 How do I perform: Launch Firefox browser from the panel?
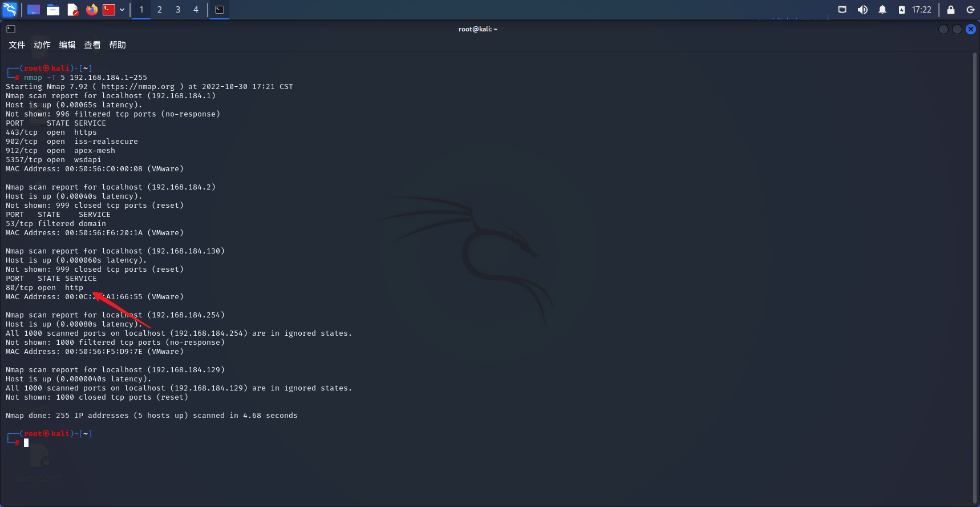91,10
